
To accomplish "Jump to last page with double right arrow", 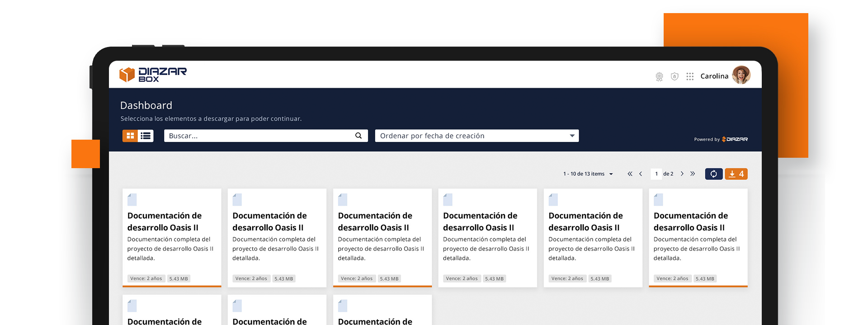I will pos(693,174).
